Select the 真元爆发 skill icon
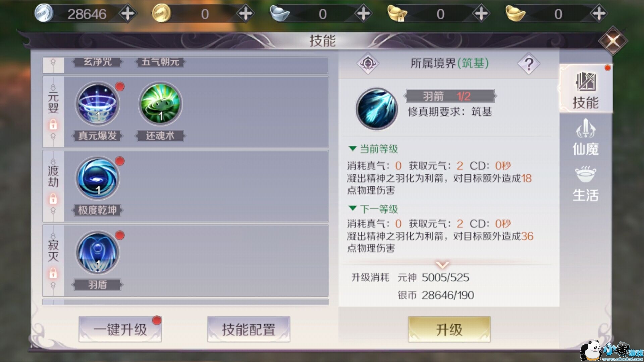 click(x=97, y=104)
